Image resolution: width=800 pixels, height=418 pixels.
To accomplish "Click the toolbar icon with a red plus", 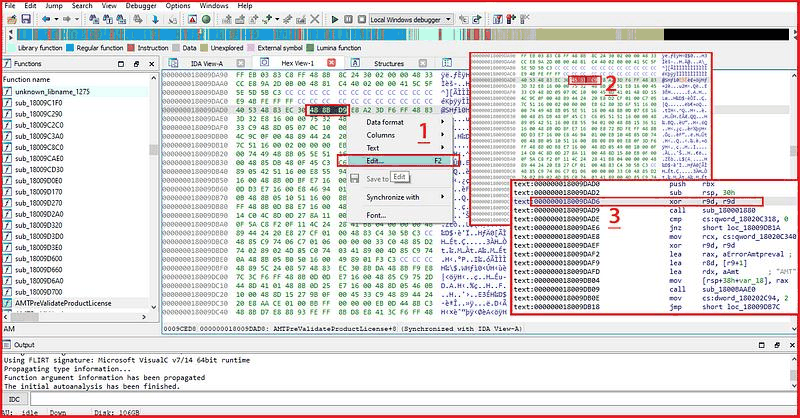I will [x=511, y=19].
